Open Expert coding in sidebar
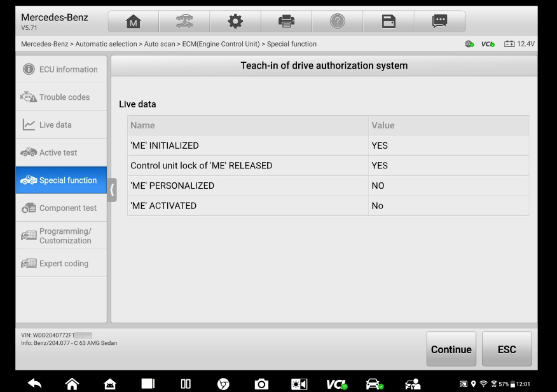Image resolution: width=557 pixels, height=392 pixels. (x=61, y=263)
